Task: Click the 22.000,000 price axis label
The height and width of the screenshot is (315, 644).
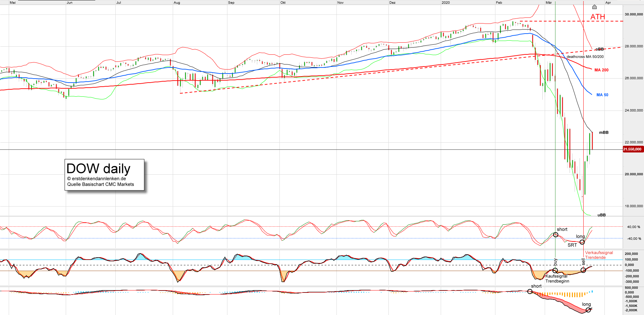Action: point(634,142)
